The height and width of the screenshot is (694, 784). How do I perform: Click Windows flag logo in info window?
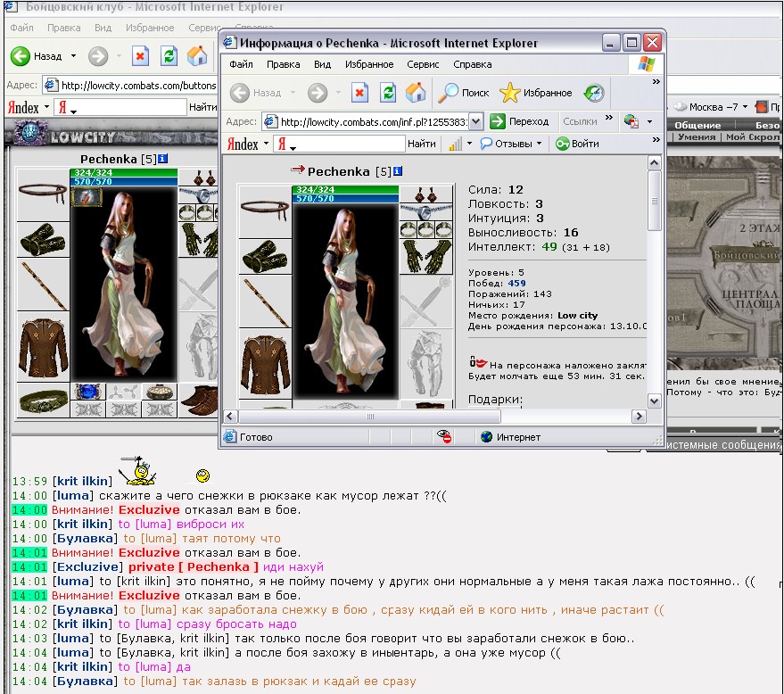(x=647, y=64)
